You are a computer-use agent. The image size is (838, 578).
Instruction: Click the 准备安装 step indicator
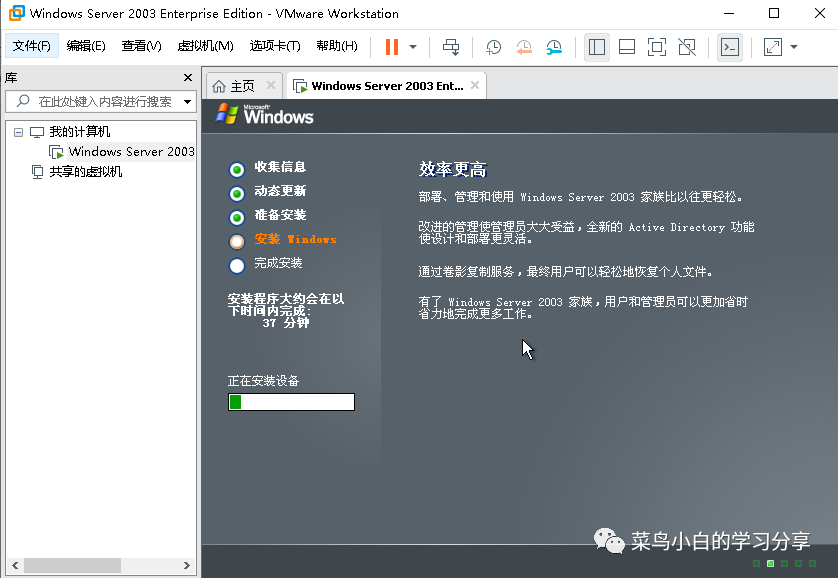(x=237, y=217)
